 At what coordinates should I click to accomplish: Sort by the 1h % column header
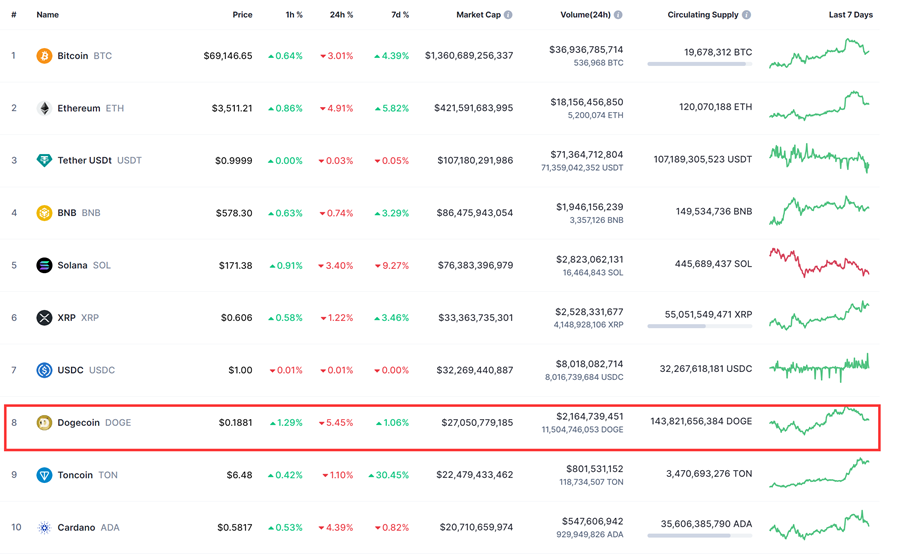[x=294, y=15]
